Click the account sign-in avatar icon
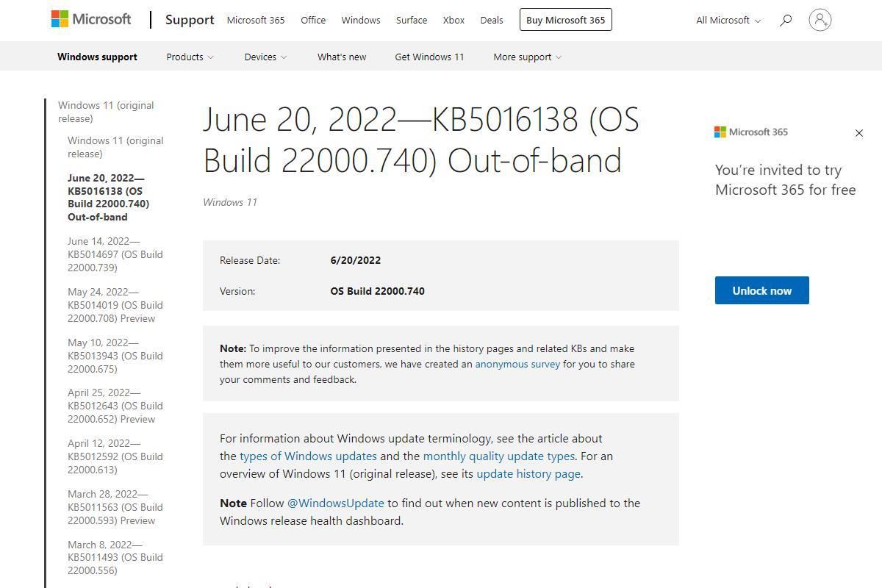The image size is (882, 588). pyautogui.click(x=820, y=20)
